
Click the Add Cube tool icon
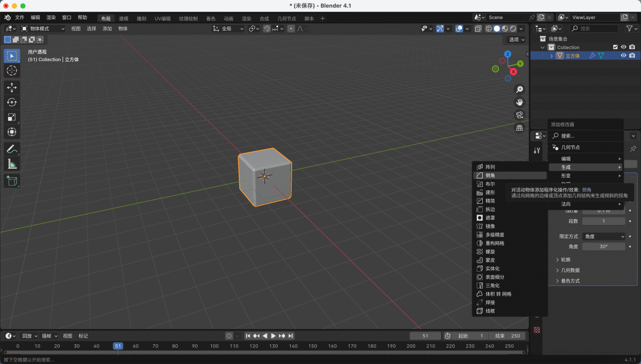[x=12, y=181]
